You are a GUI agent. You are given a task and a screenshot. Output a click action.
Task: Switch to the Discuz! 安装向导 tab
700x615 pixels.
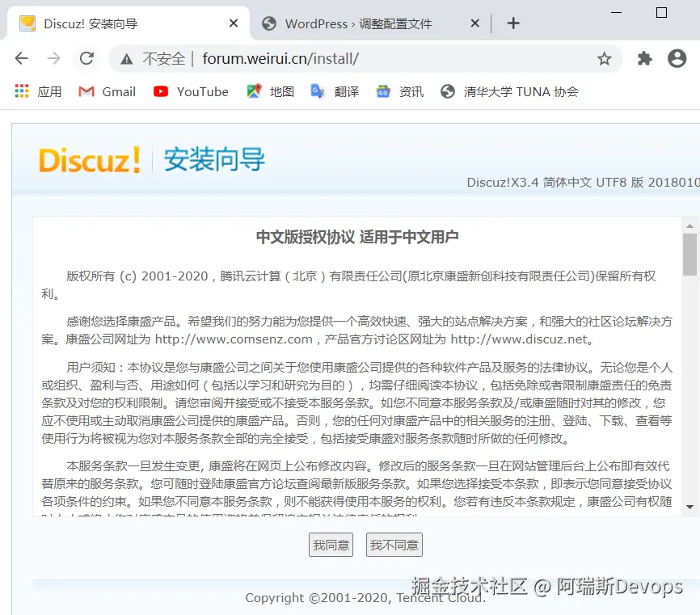pos(129,23)
